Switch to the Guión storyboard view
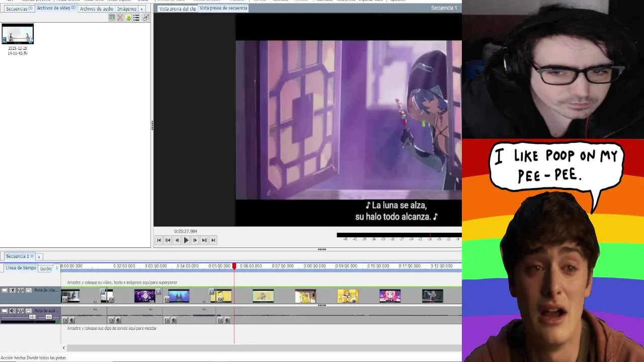 [46, 268]
